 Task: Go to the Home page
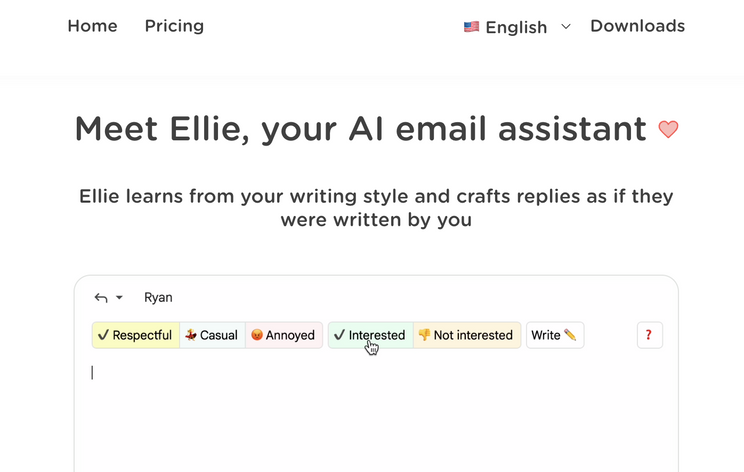[92, 26]
